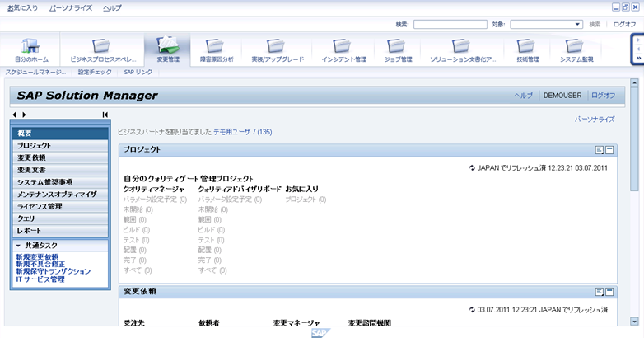Open デモ用ユーザ / (135) link
Viewport: 644px width, 338px height.
point(242,132)
